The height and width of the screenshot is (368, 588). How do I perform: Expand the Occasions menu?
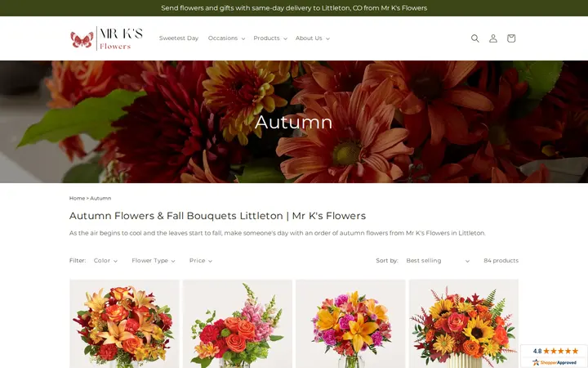point(226,38)
